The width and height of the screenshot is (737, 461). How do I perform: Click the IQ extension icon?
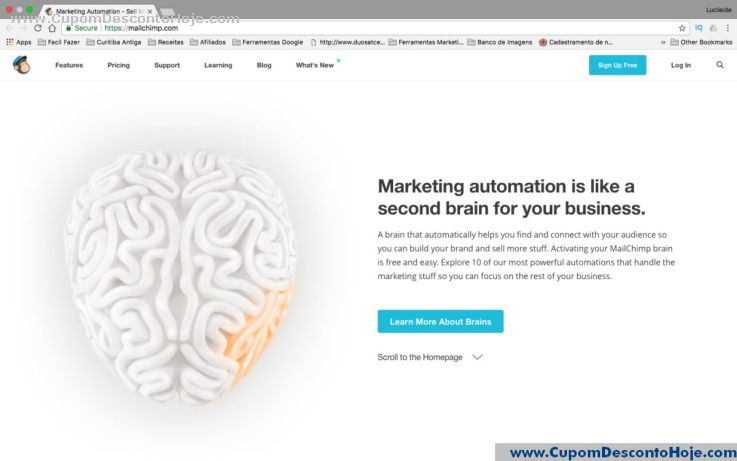tap(699, 28)
